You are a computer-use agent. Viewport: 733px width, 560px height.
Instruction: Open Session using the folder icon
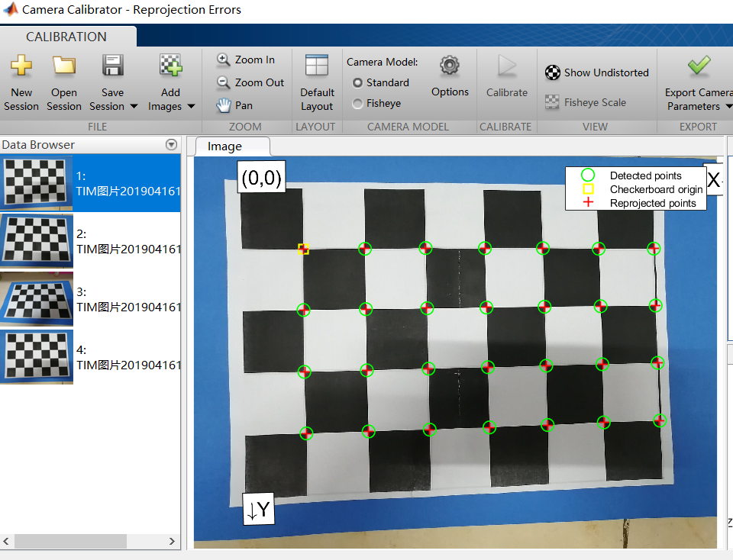[x=64, y=66]
